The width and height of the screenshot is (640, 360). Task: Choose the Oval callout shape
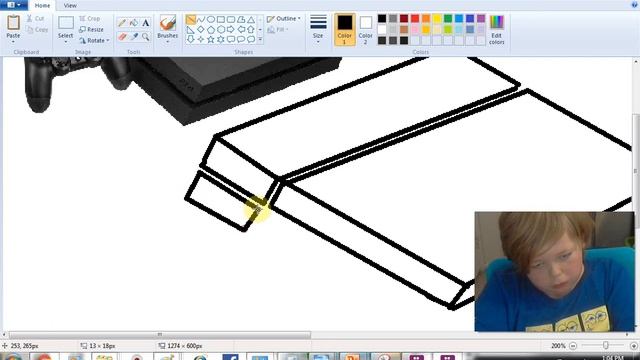[241, 40]
